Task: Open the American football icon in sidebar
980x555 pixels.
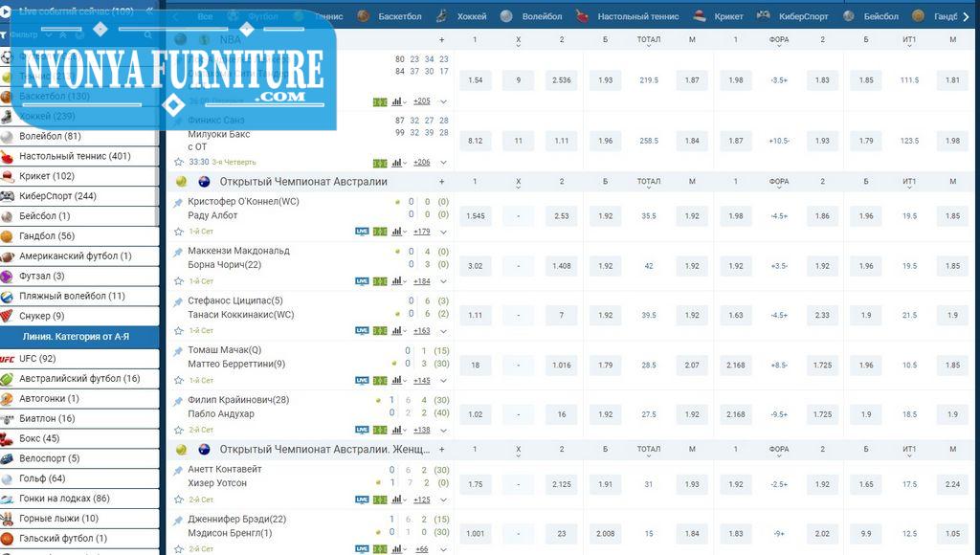Action: [7, 256]
